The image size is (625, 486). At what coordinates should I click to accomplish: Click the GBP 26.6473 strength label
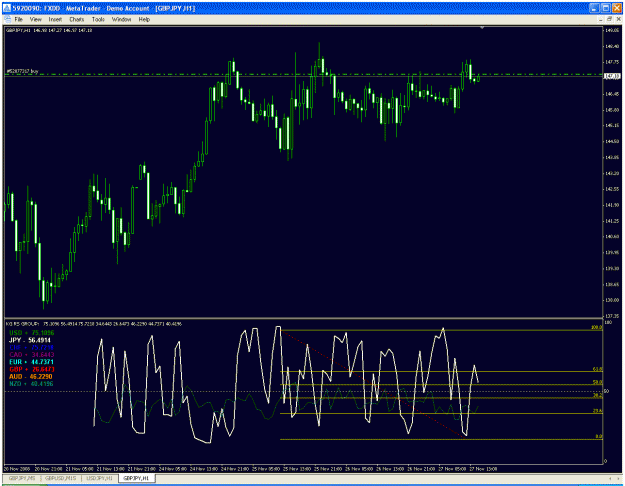tap(31, 369)
